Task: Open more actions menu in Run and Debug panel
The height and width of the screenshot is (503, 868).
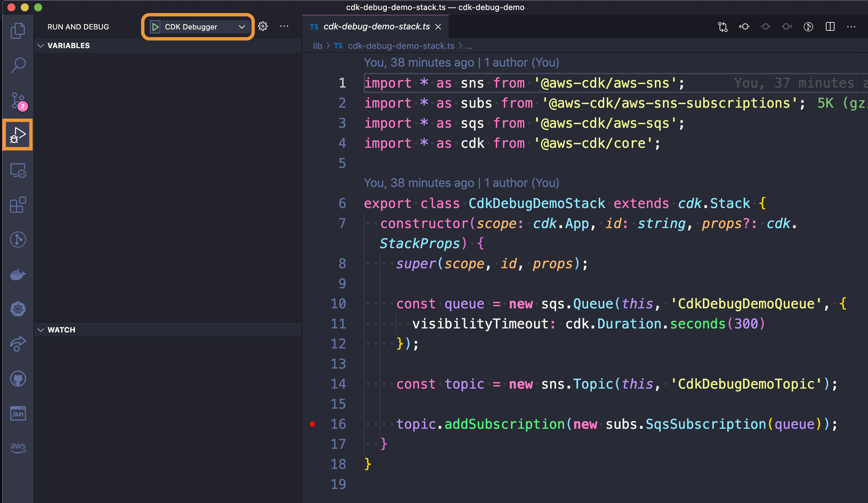Action: (x=284, y=26)
